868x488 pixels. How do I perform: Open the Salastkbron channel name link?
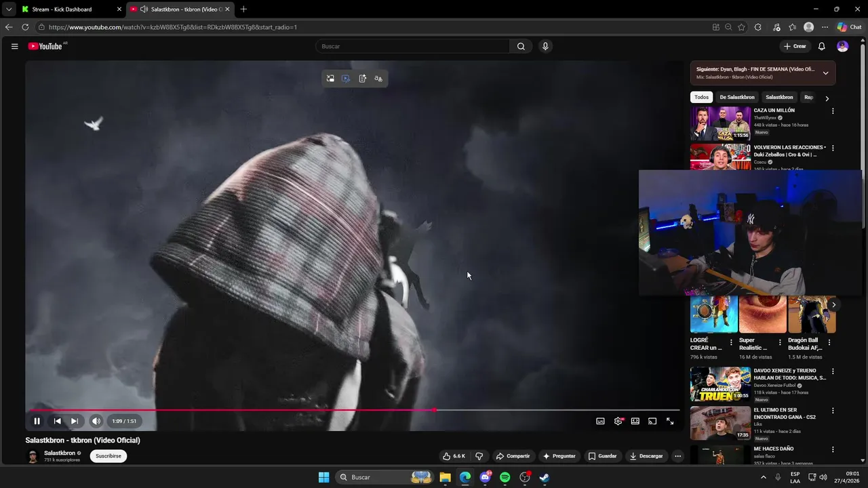click(60, 453)
